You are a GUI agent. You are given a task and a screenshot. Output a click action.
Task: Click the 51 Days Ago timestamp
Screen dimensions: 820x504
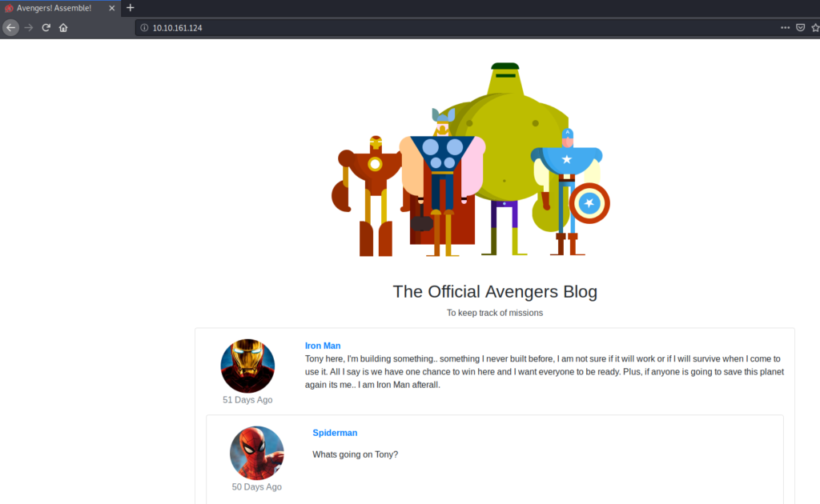point(247,400)
